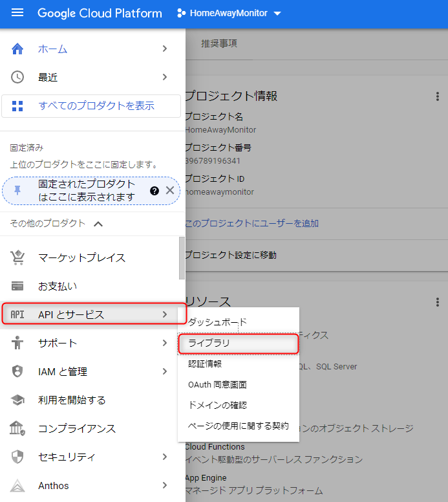Click the Home house icon
Screen dimensions: 448x502
click(x=17, y=49)
